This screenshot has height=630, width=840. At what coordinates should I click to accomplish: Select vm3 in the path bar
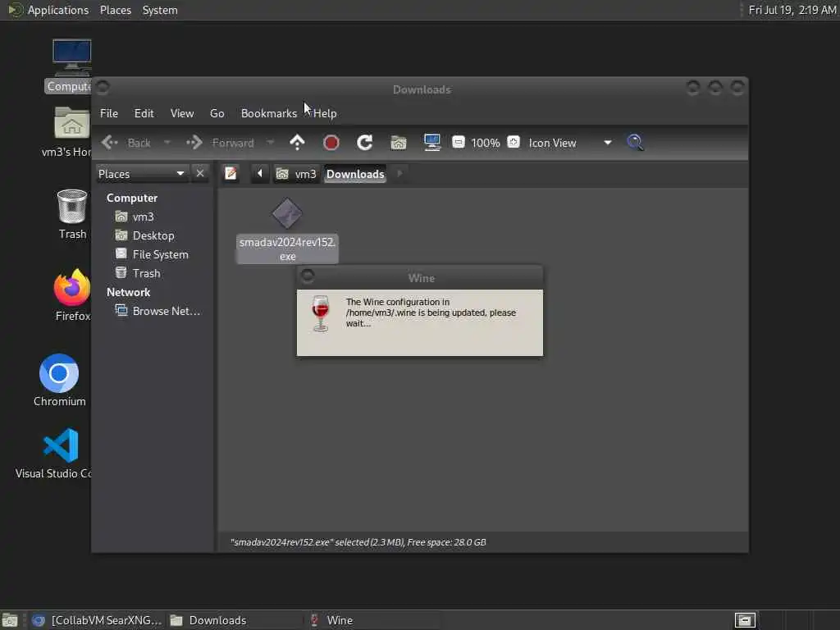coord(296,174)
